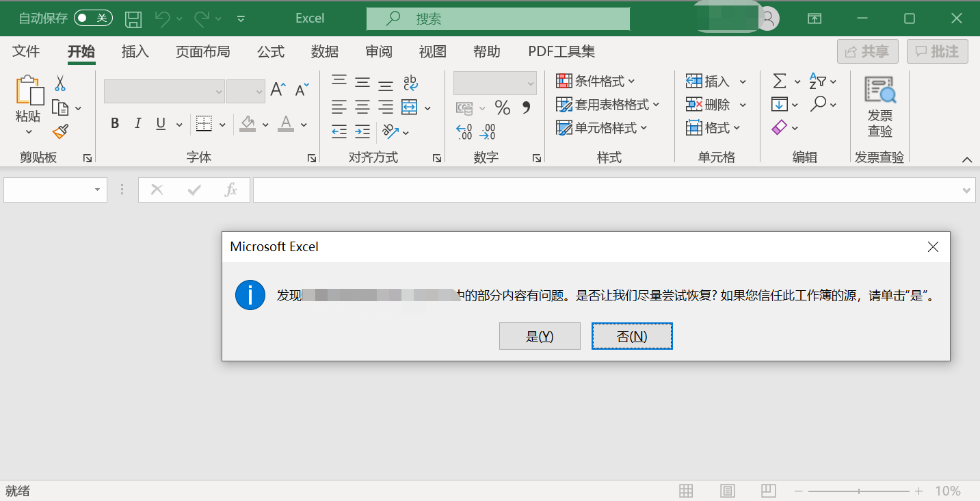Switch to Normal view in status bar
Screen dimensions: 980x501
pos(686,491)
